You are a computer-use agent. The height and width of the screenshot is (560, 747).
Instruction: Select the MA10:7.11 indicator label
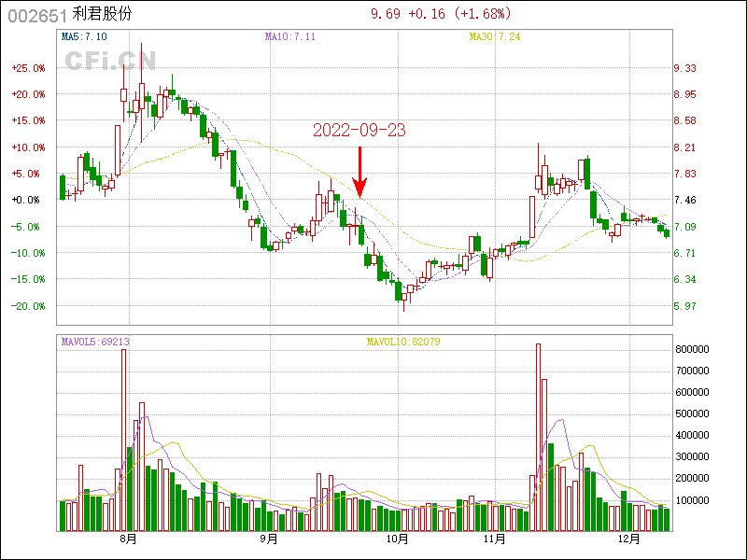coord(290,36)
